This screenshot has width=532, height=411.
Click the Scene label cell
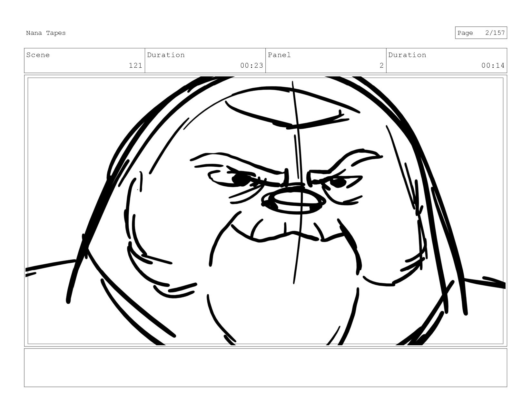pos(84,61)
